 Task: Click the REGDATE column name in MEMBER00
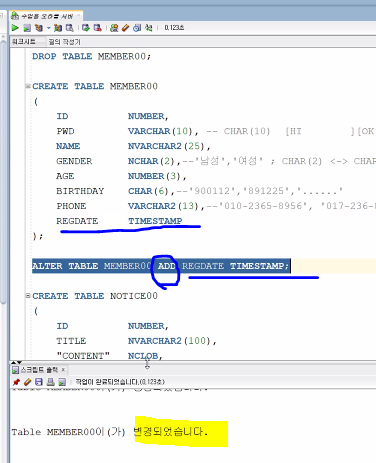[77, 221]
